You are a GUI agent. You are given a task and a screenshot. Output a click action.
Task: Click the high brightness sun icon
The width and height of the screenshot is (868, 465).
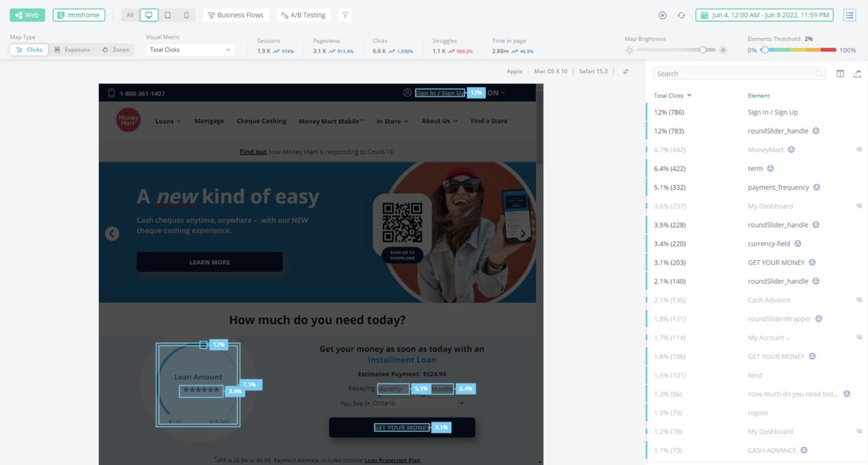723,50
